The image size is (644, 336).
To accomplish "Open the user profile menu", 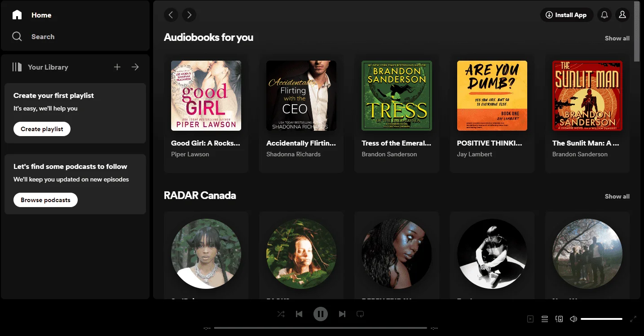I will pos(622,15).
